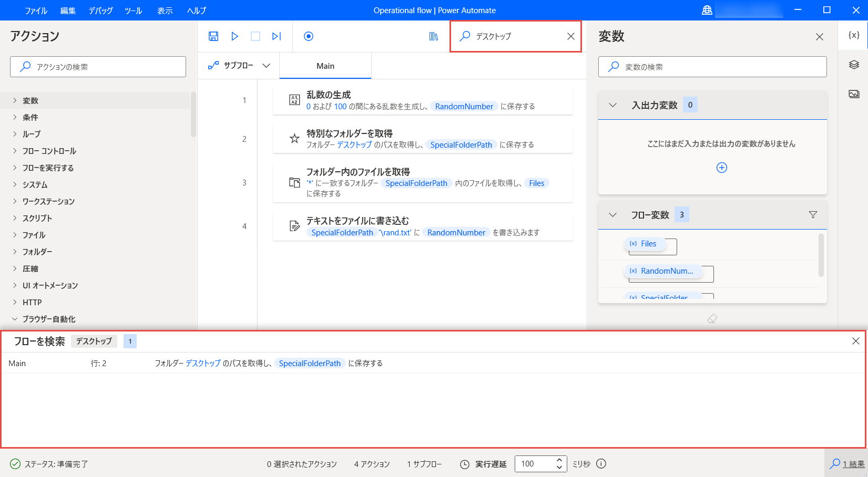Click the アクションの検索 search field

click(98, 67)
